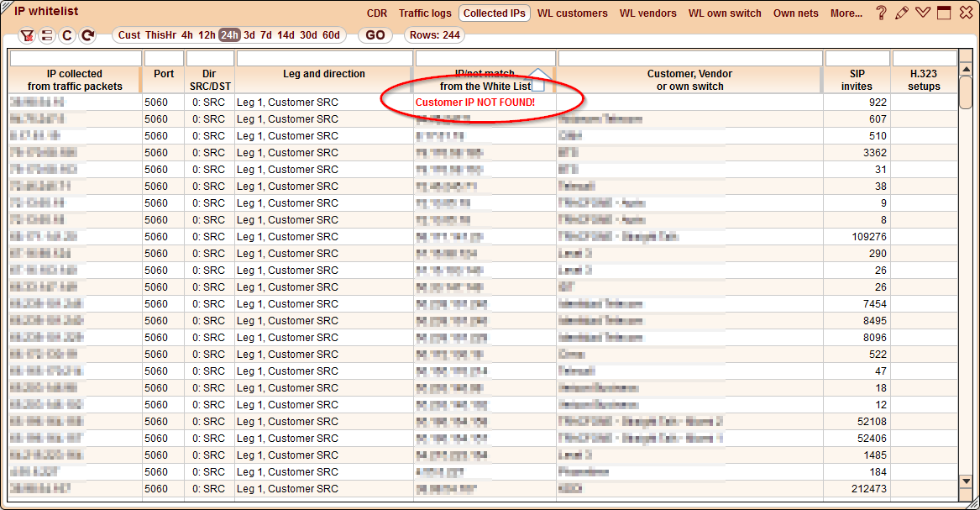Open the More... menu
This screenshot has width=980, height=510.
(846, 13)
